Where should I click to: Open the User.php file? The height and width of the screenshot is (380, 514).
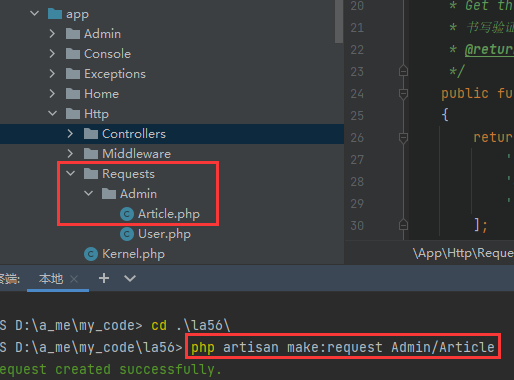(164, 234)
